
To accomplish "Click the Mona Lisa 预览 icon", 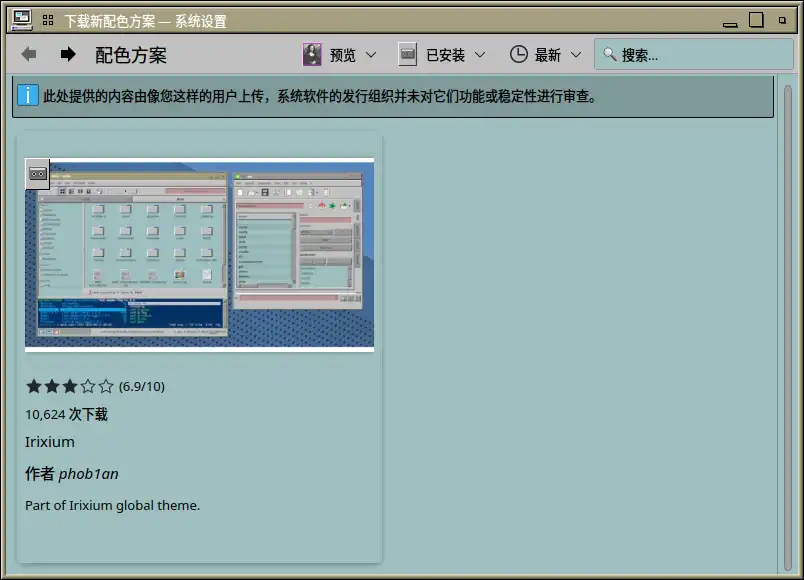I will pos(312,55).
